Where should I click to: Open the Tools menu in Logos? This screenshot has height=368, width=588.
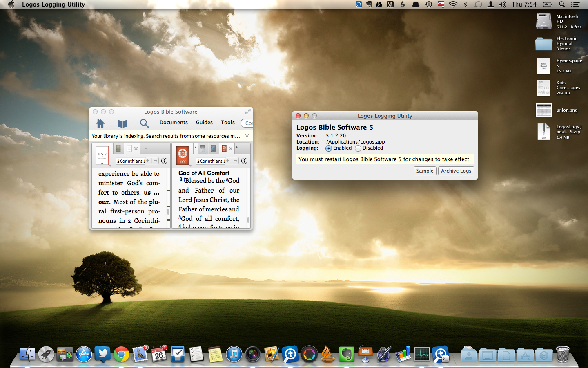click(227, 122)
